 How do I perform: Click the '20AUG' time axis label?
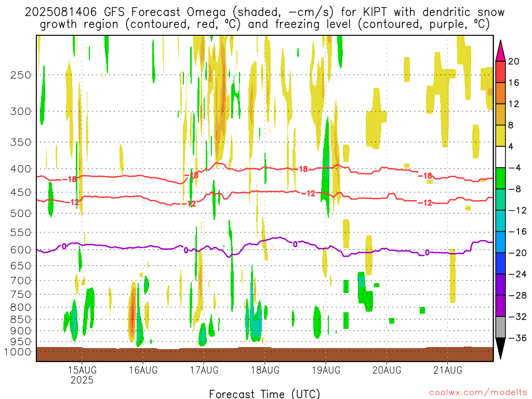point(387,370)
